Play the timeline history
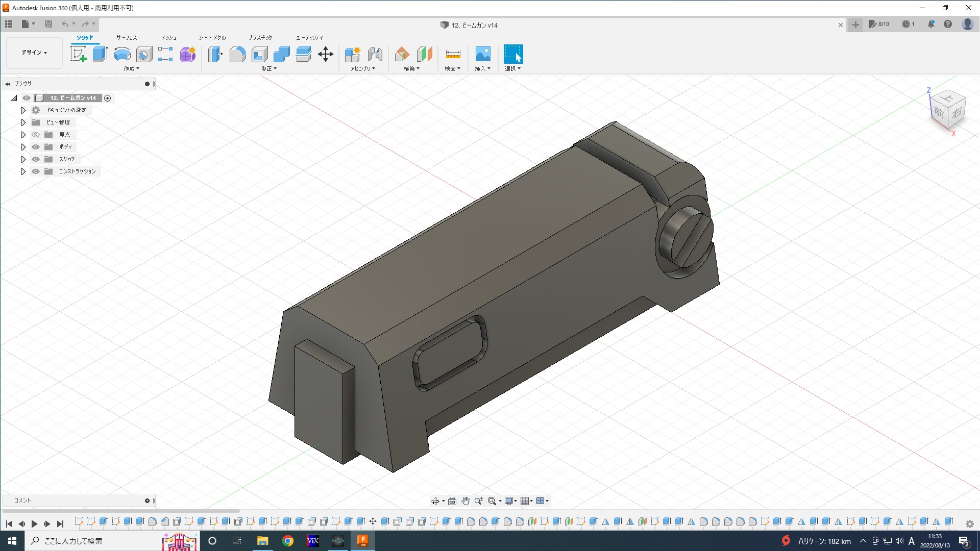The height and width of the screenshot is (551, 980). click(x=34, y=523)
